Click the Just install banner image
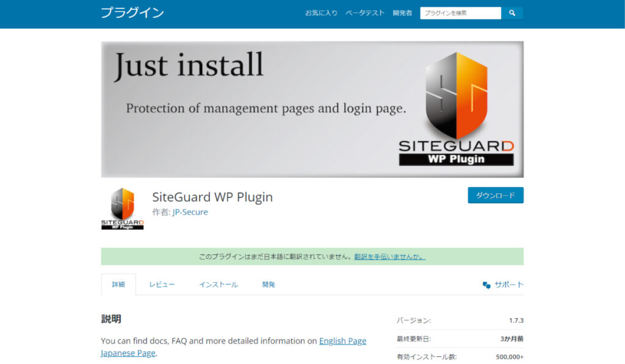 tap(312, 110)
